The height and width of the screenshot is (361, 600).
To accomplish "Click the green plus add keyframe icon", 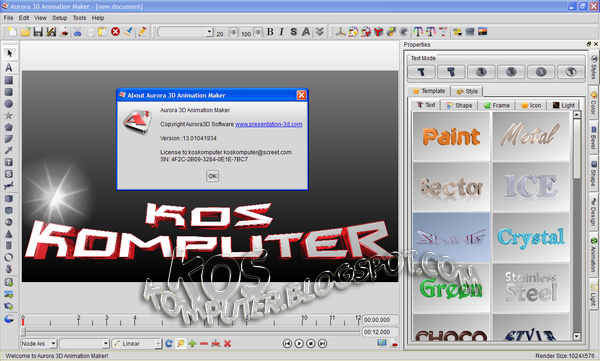I will (192, 343).
